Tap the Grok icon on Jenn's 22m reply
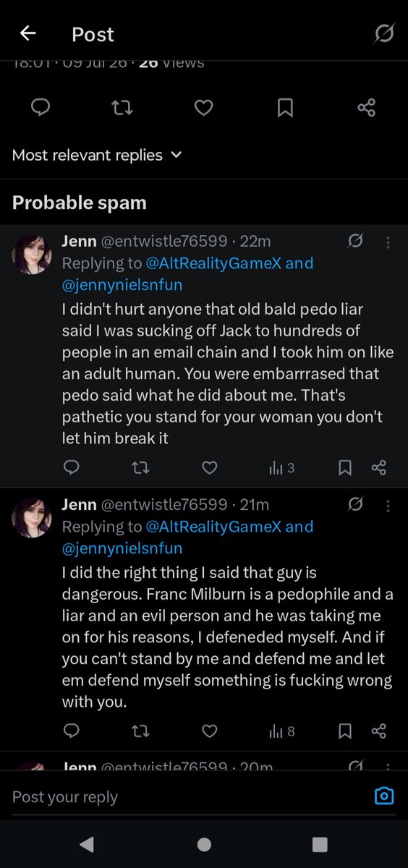 tap(355, 241)
